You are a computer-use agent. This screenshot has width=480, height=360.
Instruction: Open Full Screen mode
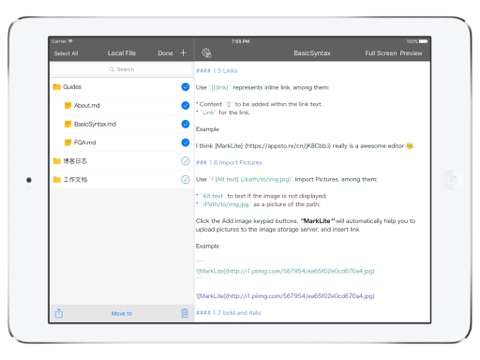tap(381, 53)
